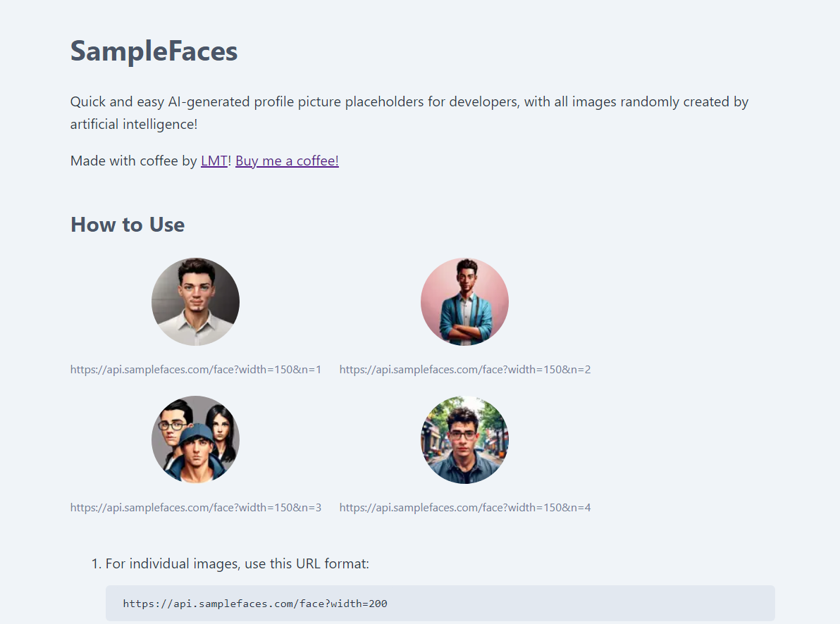Click the words "artificial intelligence!" in intro
The height and width of the screenshot is (624, 840).
click(134, 124)
